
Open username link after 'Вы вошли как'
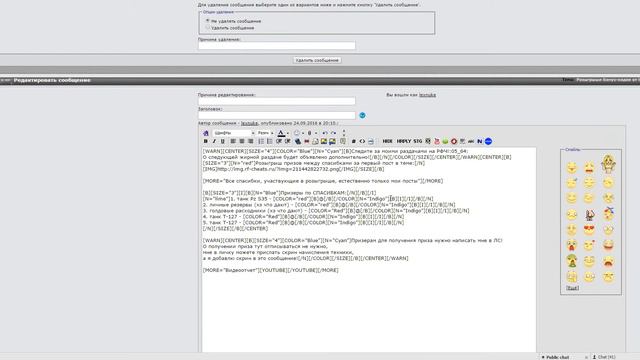(x=427, y=95)
